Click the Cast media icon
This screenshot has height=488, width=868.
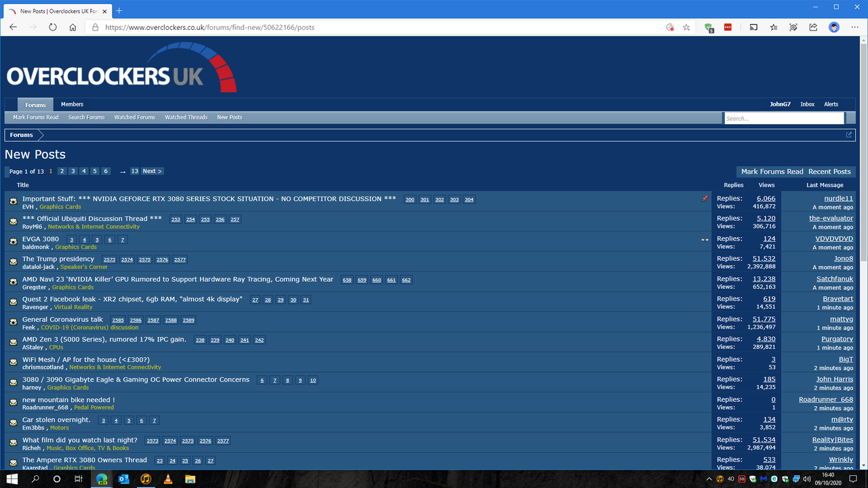(753, 27)
